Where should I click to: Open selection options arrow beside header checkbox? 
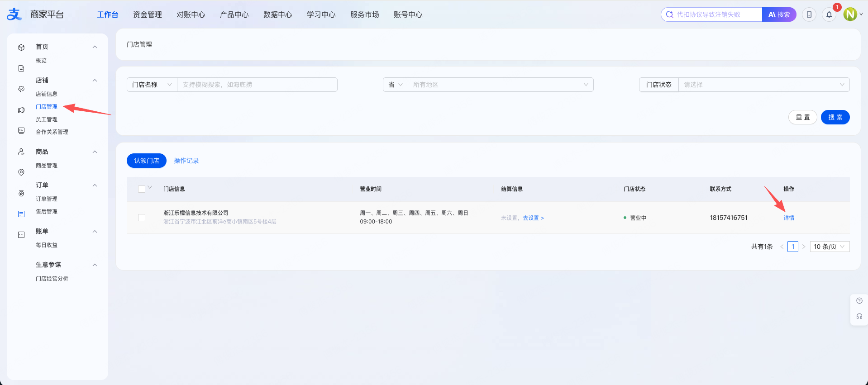pyautogui.click(x=150, y=188)
